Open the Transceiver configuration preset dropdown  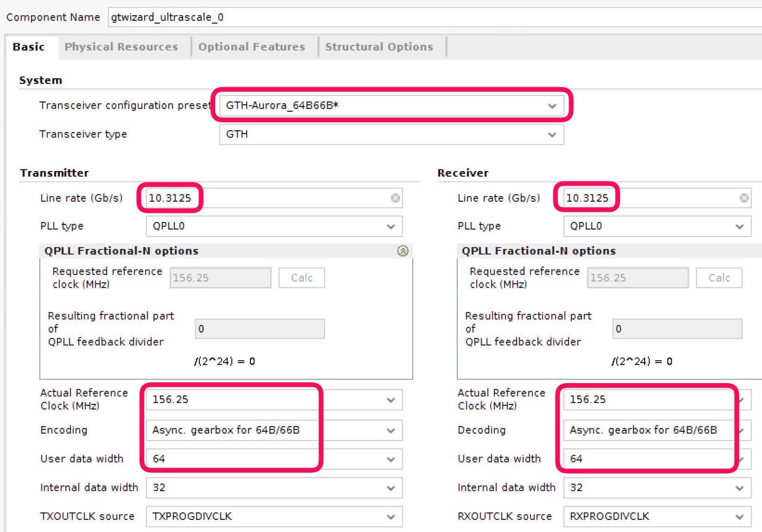[x=552, y=106]
